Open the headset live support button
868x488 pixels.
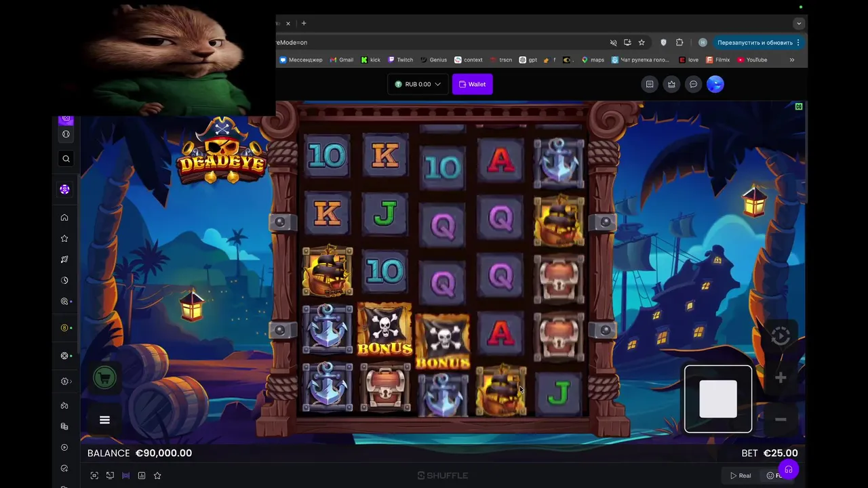788,470
